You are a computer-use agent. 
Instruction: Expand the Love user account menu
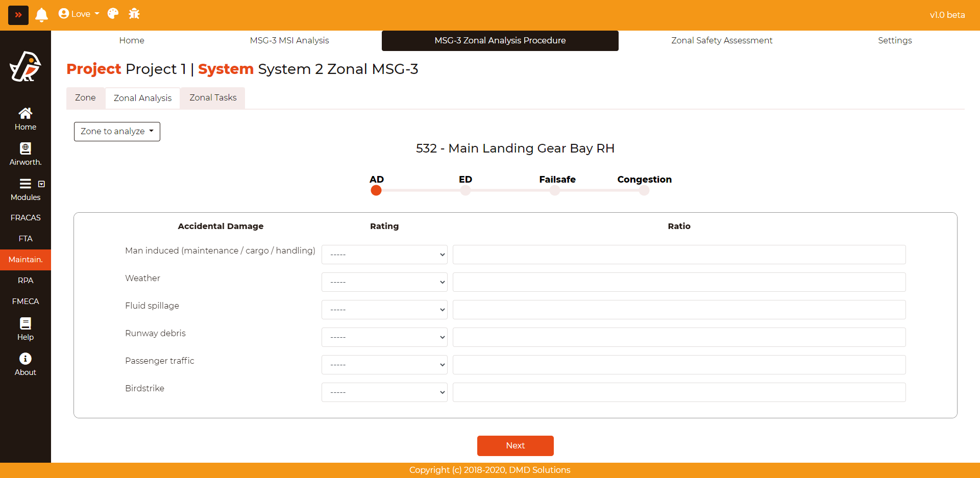(79, 14)
